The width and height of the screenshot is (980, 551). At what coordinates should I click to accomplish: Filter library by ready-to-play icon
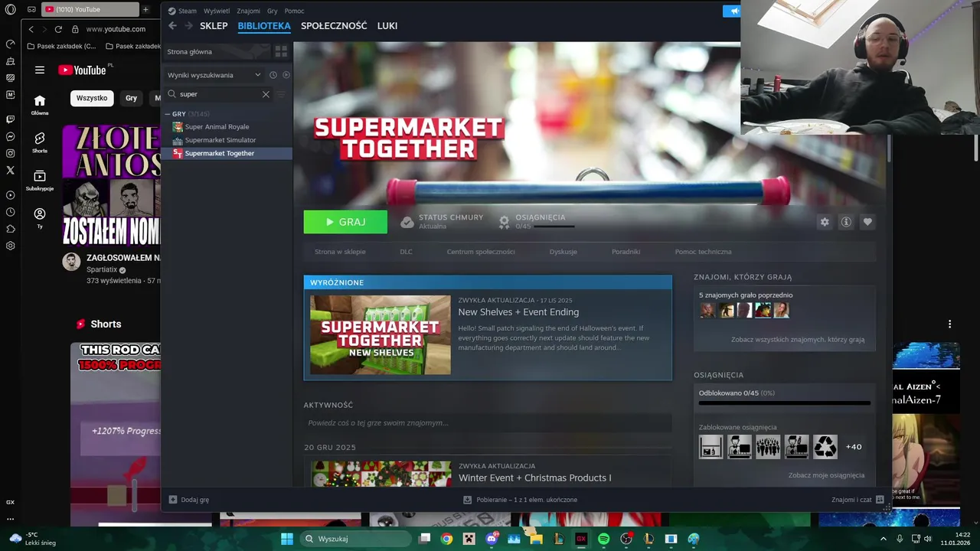click(286, 75)
